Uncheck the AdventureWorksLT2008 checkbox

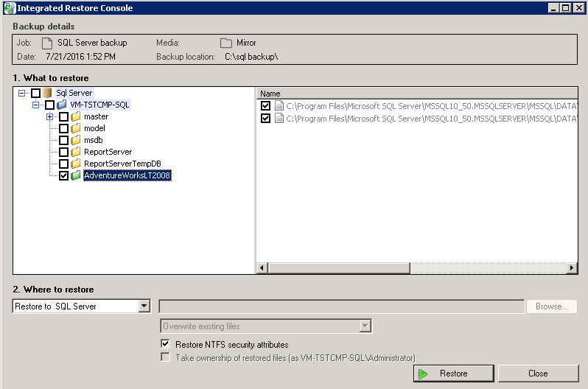tap(64, 175)
